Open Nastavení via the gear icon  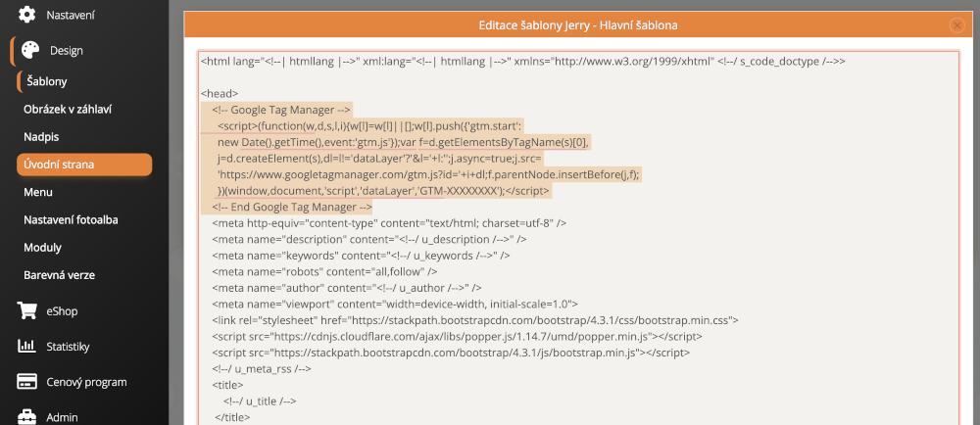[27, 16]
